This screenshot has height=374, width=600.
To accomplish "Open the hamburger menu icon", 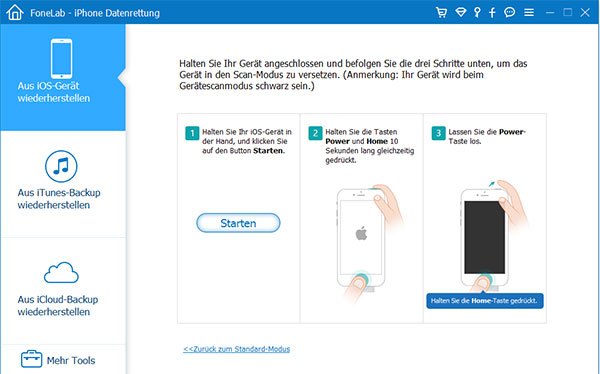I will (x=529, y=13).
